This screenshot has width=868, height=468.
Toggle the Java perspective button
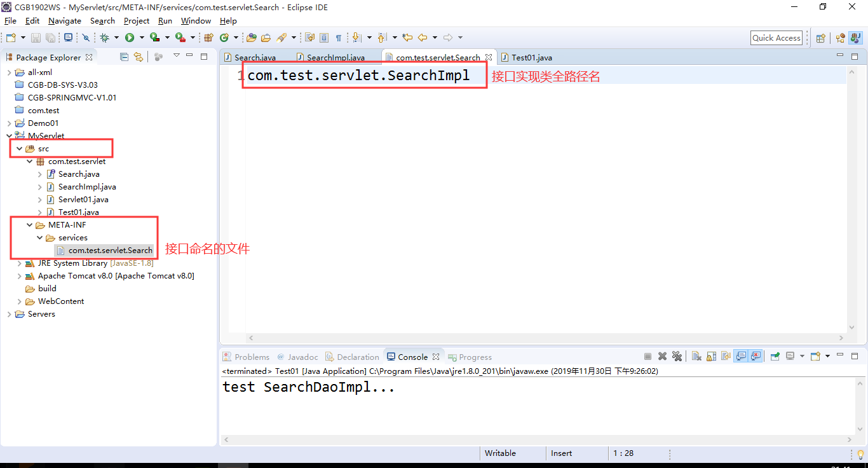855,38
